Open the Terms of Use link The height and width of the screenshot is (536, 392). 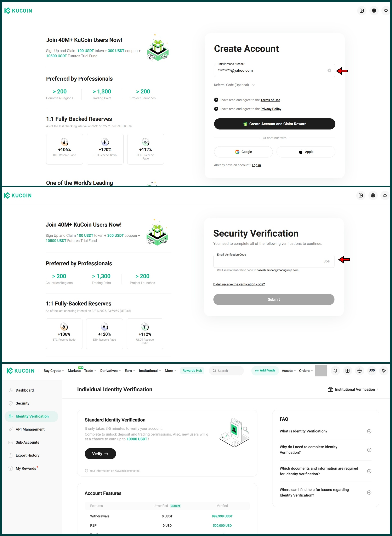[270, 100]
